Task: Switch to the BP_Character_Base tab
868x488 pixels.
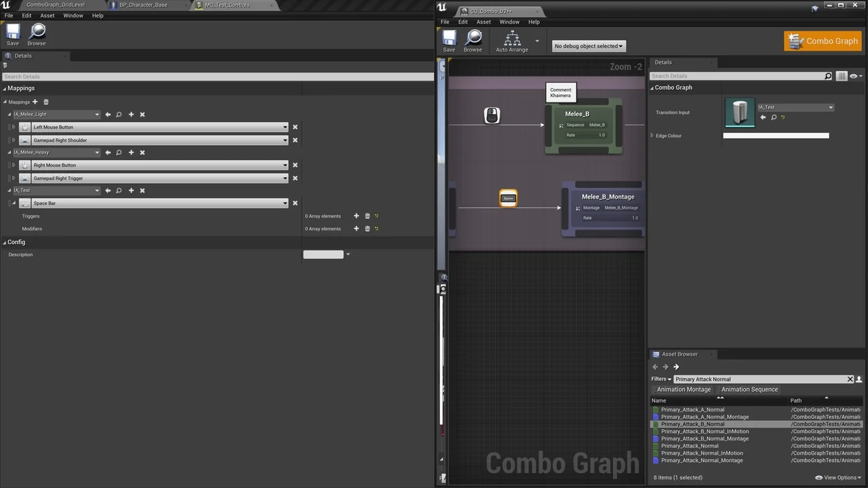Action: click(x=143, y=5)
